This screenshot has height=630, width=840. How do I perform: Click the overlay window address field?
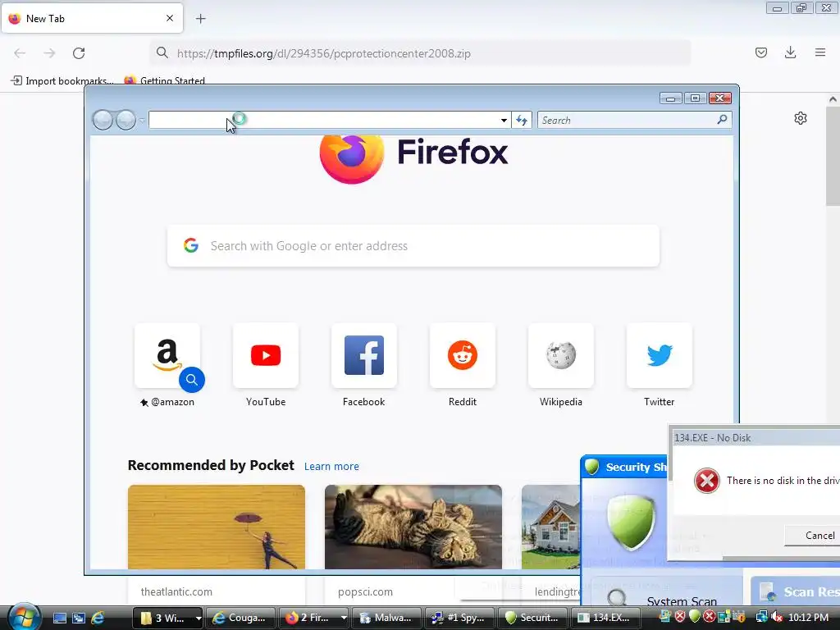tap(323, 120)
